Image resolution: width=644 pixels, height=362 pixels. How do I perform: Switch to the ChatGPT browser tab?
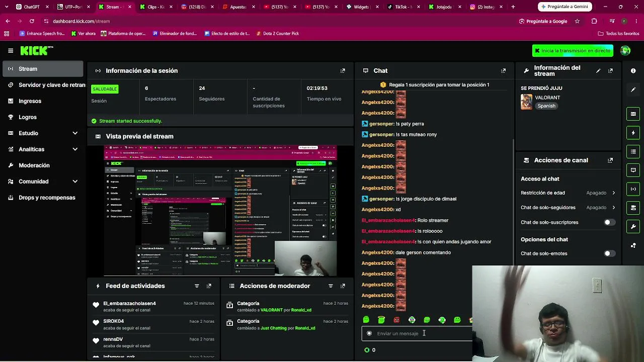(32, 7)
